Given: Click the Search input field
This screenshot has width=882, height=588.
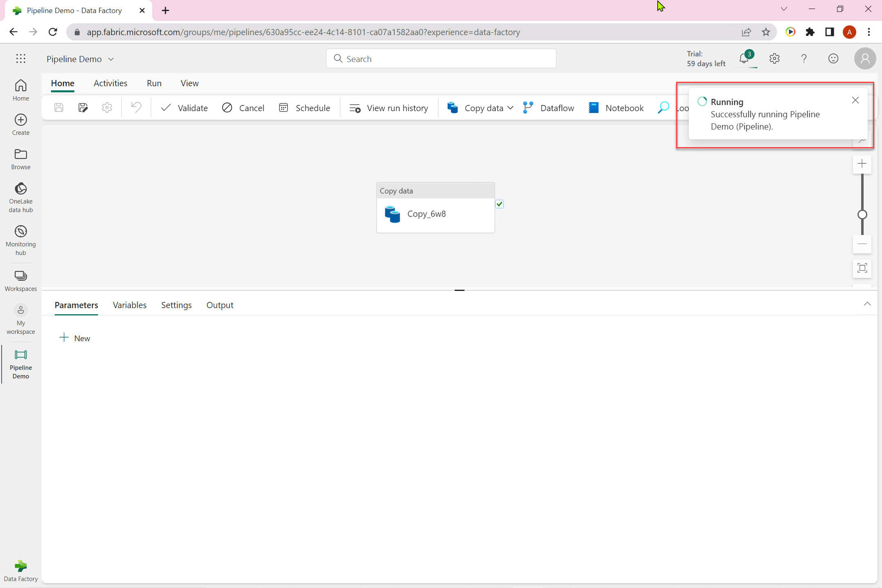Looking at the screenshot, I should (x=441, y=59).
